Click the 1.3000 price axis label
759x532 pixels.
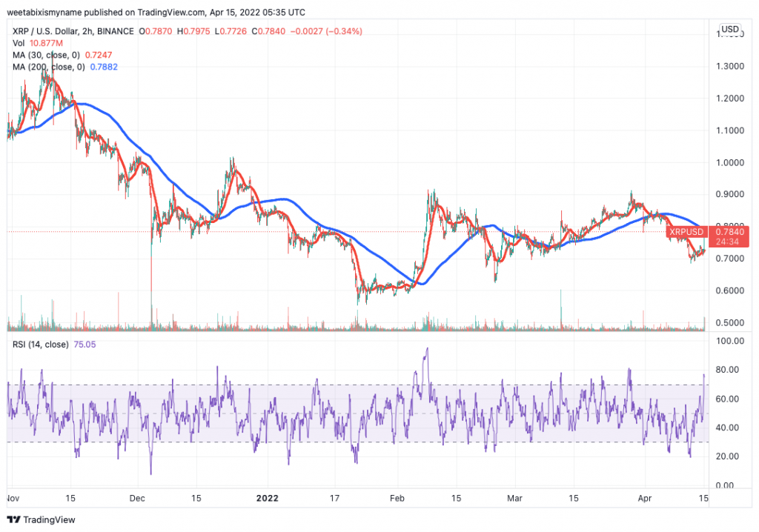coord(730,67)
